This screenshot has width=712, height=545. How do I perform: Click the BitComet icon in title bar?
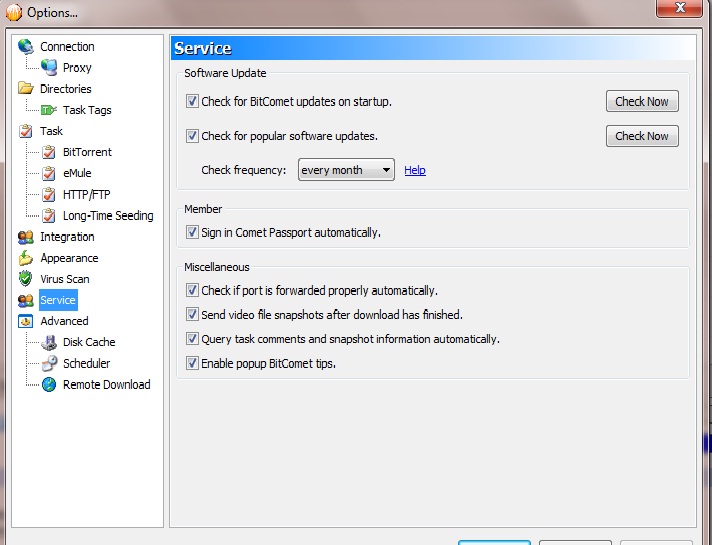(x=14, y=12)
